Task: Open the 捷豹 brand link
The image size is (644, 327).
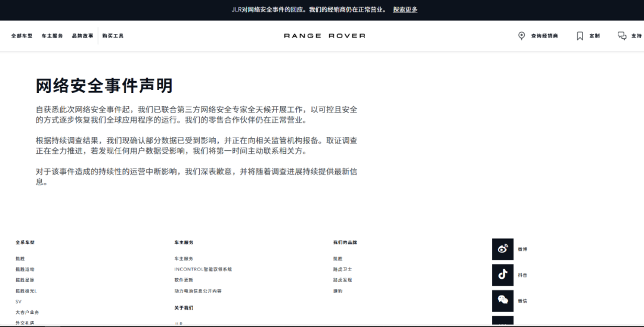Action: click(x=338, y=291)
